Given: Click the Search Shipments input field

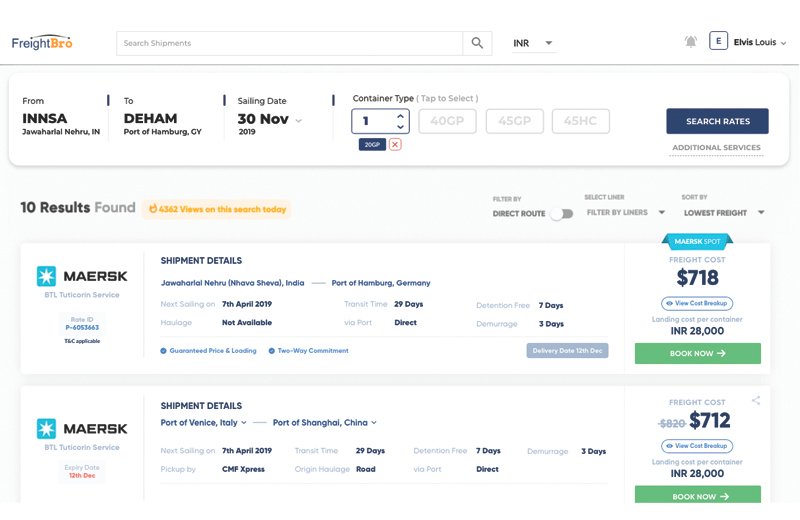Looking at the screenshot, I should coord(290,43).
